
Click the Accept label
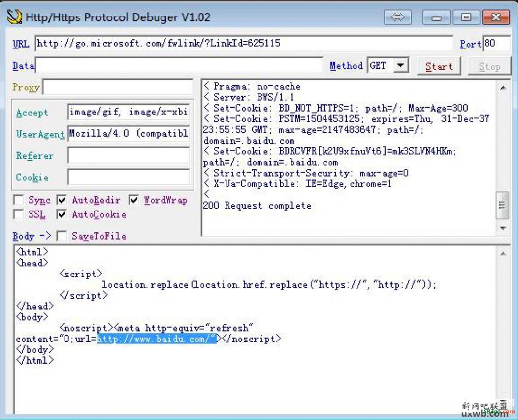[32, 113]
